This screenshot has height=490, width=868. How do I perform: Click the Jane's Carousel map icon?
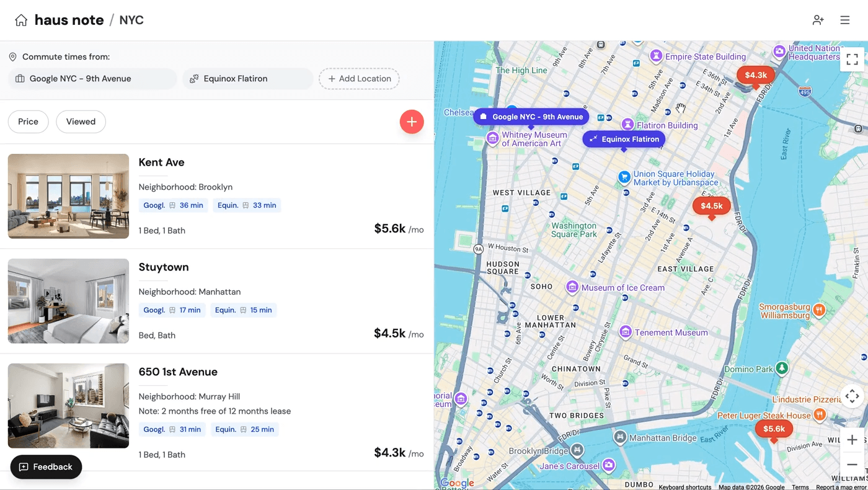click(x=609, y=465)
